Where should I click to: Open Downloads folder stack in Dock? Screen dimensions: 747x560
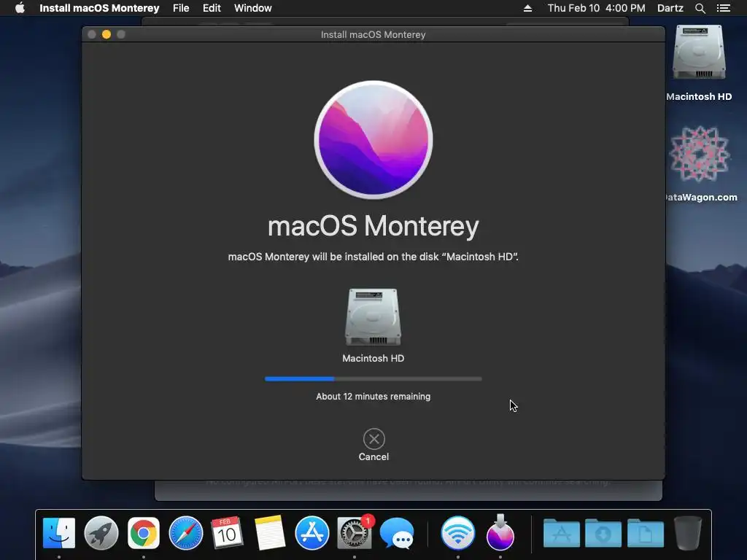[x=603, y=533]
